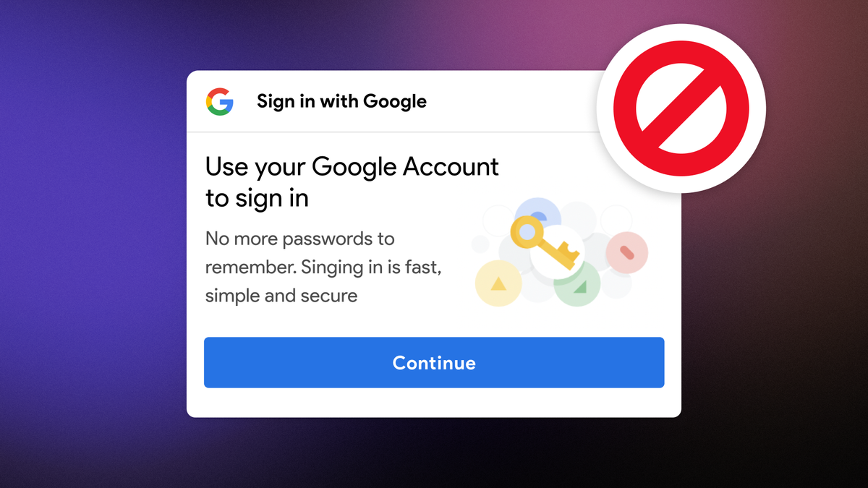
Task: Click the pink circle with red pill shape
Action: 626,252
